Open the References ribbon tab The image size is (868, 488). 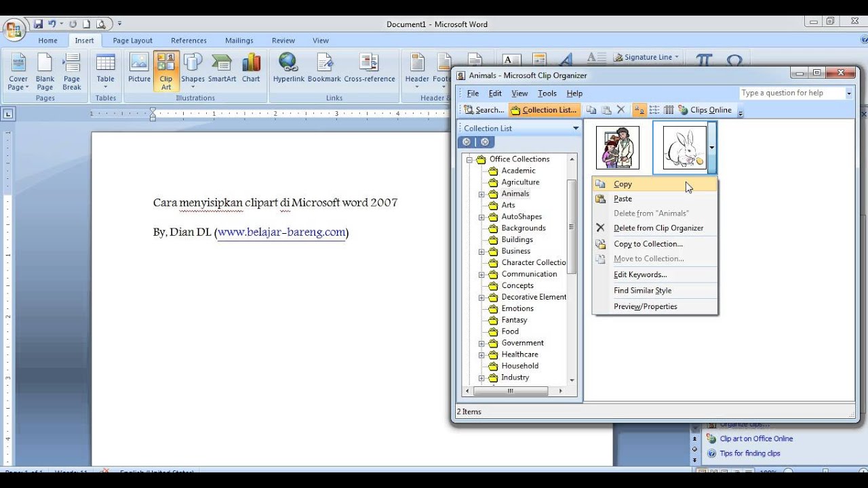pos(189,41)
